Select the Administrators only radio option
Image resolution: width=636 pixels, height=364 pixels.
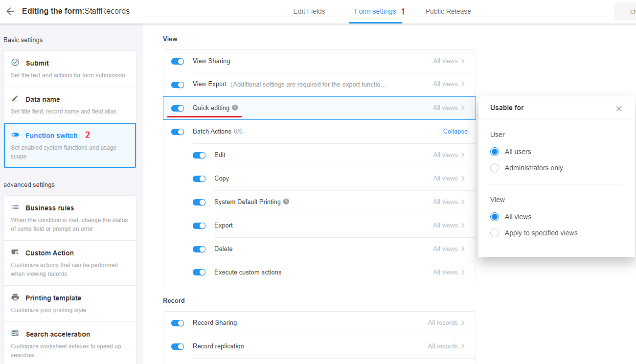495,168
